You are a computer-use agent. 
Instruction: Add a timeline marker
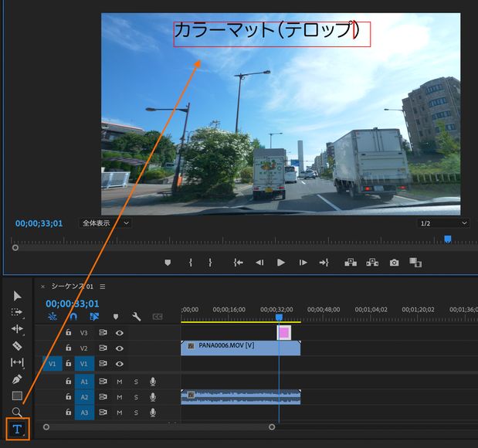pyautogui.click(x=116, y=317)
